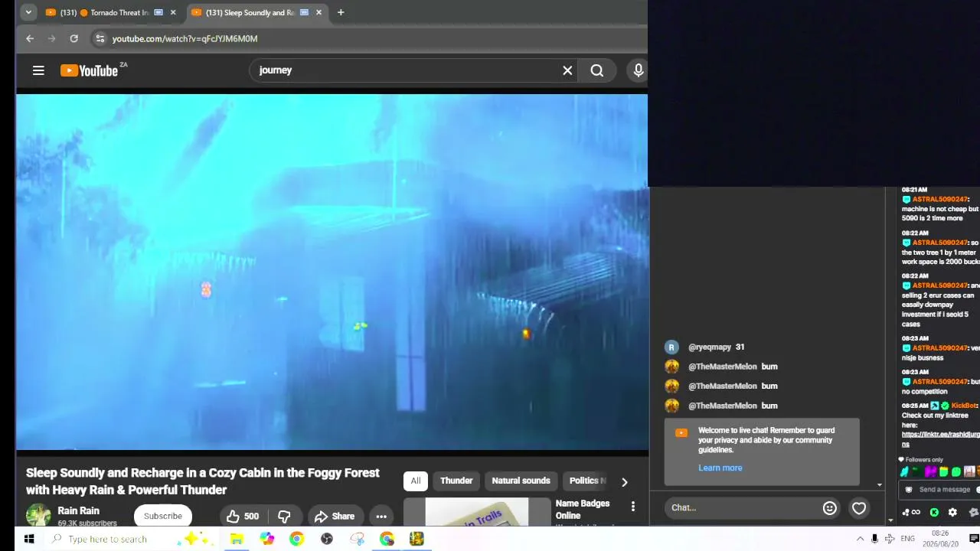Viewport: 980px width, 551px height.
Task: Close the Tornado Threat tab
Action: (x=173, y=12)
